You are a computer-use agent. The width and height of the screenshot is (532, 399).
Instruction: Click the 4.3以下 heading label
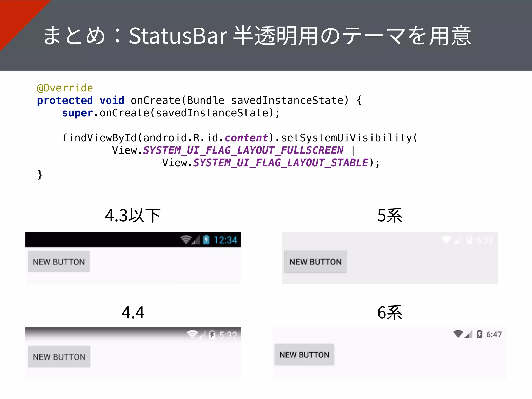(x=133, y=215)
